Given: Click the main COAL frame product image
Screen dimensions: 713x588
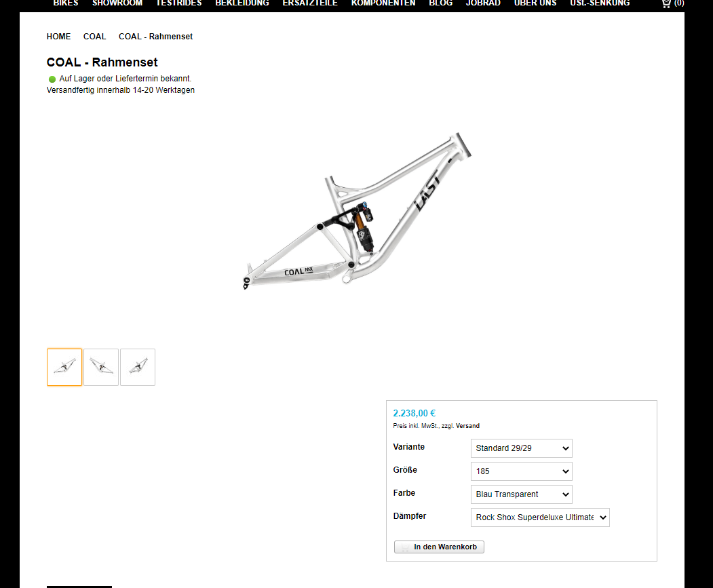Looking at the screenshot, I should (x=358, y=210).
